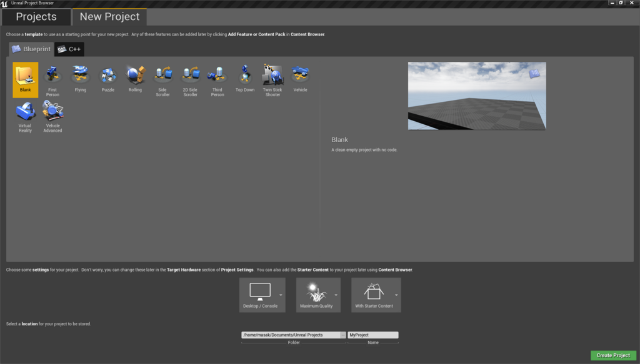Viewport: 640px width, 364px height.
Task: Click the project folder path field
Action: click(x=291, y=335)
